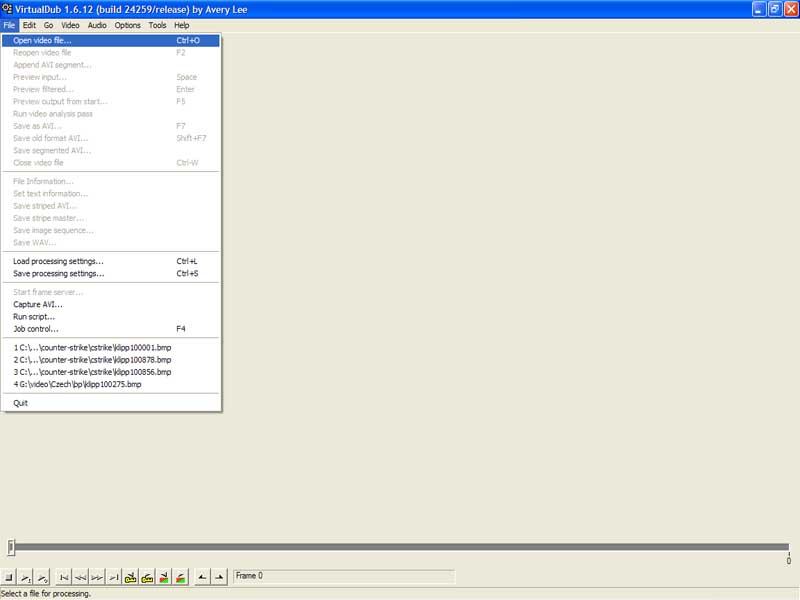Jump to the end of the video
Screen dimensions: 800x600
click(114, 577)
